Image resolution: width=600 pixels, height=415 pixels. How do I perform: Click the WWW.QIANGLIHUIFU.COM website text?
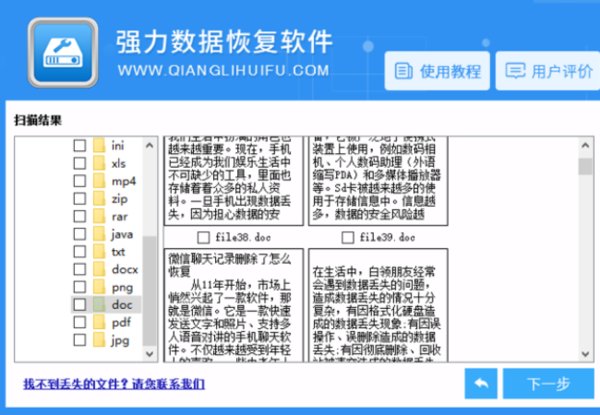coord(223,70)
